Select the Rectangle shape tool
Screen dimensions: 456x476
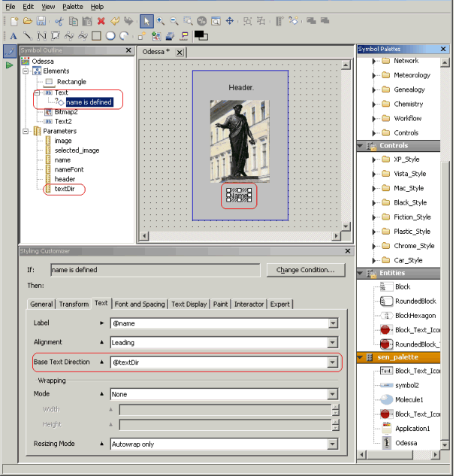pyautogui.click(x=96, y=35)
